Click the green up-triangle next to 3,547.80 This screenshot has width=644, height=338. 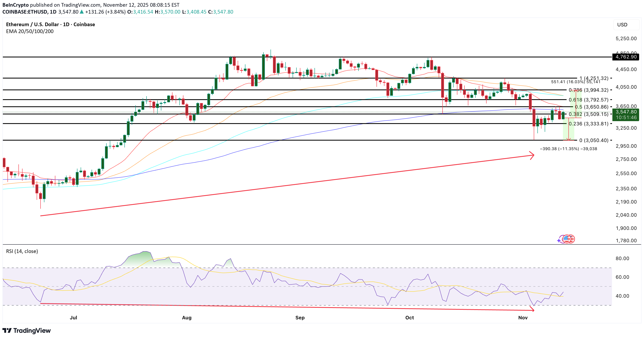81,12
